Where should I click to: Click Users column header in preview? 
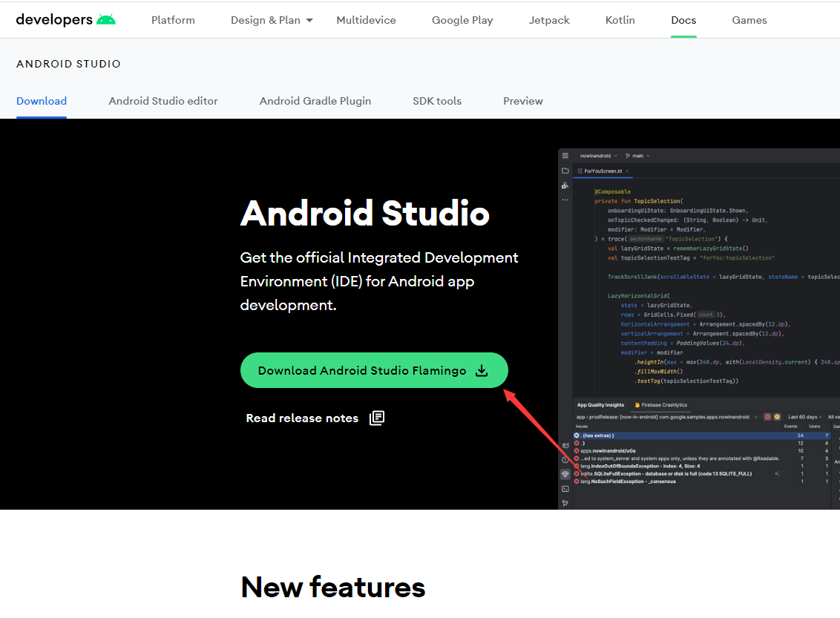pos(814,427)
